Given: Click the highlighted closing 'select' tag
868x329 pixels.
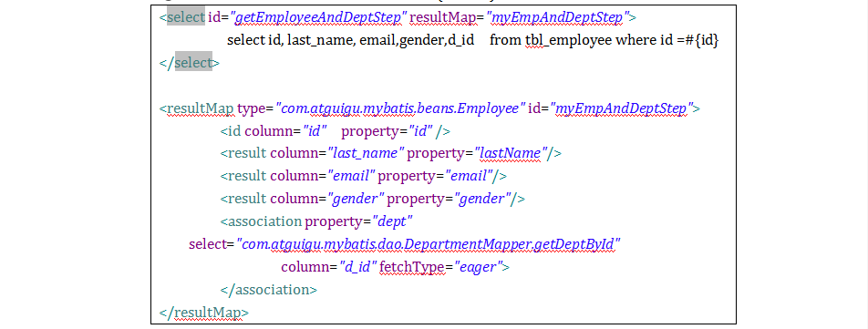Looking at the screenshot, I should [x=193, y=63].
